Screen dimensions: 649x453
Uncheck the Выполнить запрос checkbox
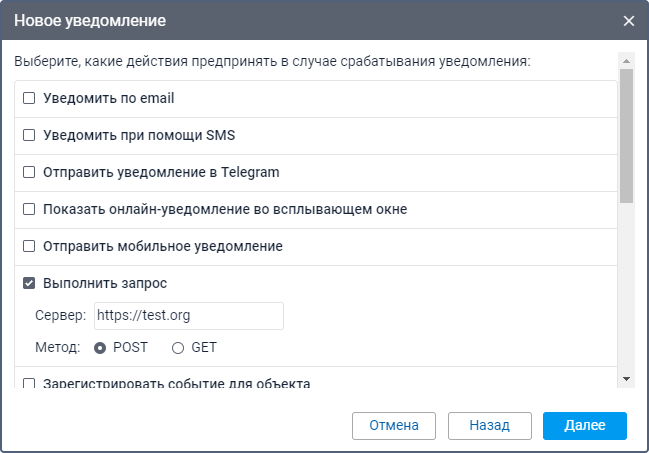tap(29, 283)
